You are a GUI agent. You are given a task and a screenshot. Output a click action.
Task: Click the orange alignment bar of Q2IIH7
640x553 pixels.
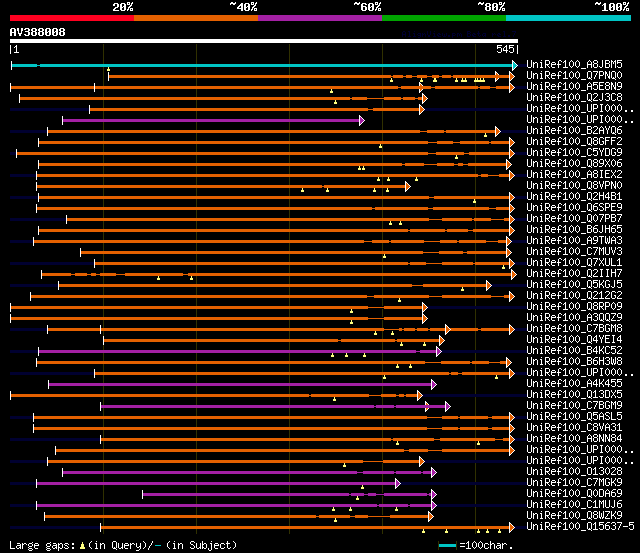coord(279,274)
